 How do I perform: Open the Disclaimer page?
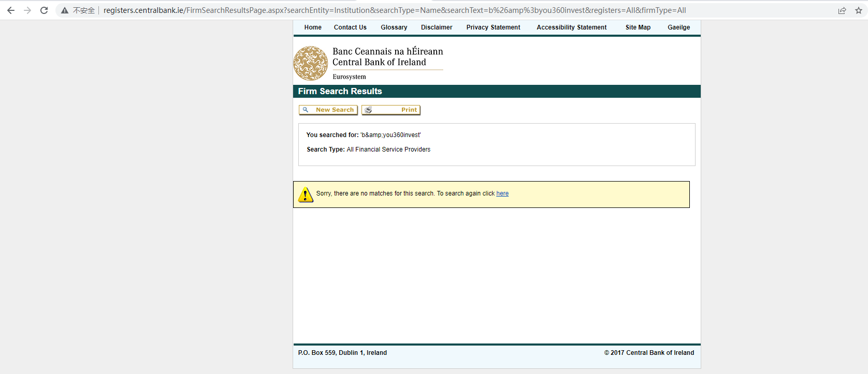point(437,27)
